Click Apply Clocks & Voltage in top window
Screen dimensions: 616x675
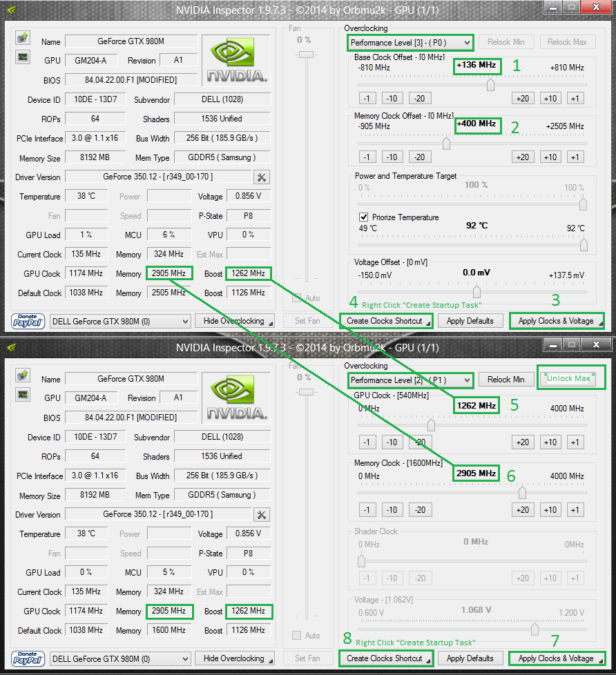click(557, 321)
